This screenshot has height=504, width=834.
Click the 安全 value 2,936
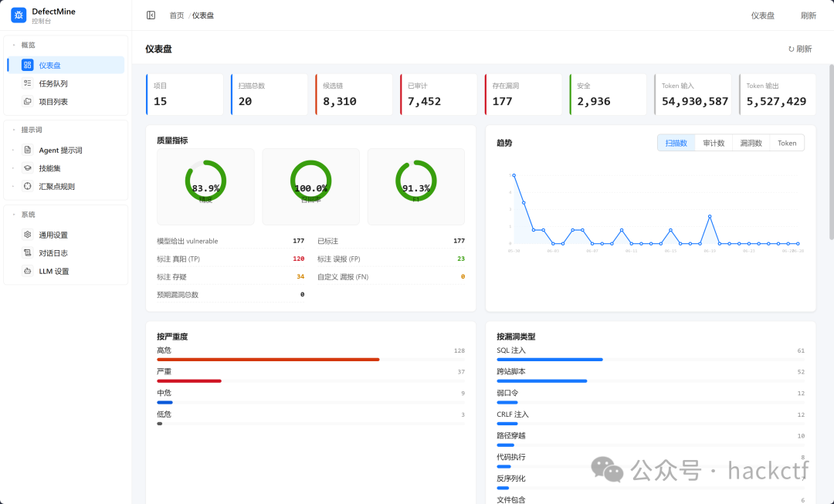click(x=594, y=102)
